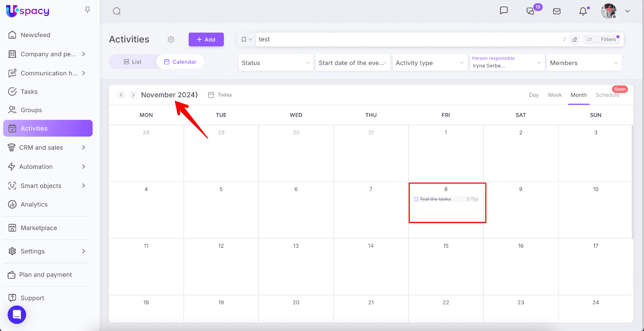Click the Groups people icon

[x=12, y=110]
